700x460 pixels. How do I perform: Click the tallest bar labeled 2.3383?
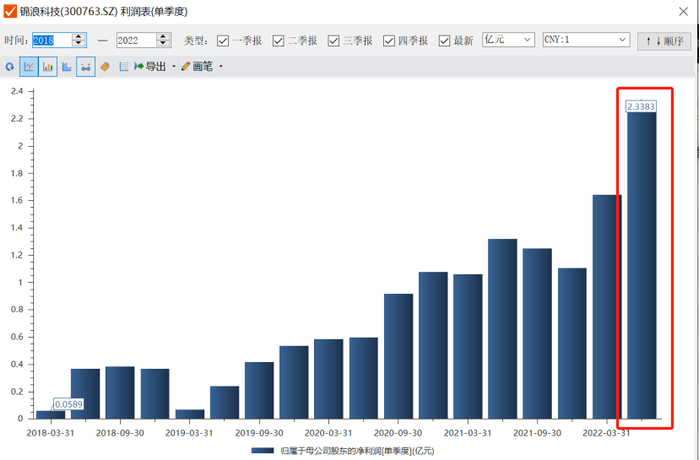point(642,266)
